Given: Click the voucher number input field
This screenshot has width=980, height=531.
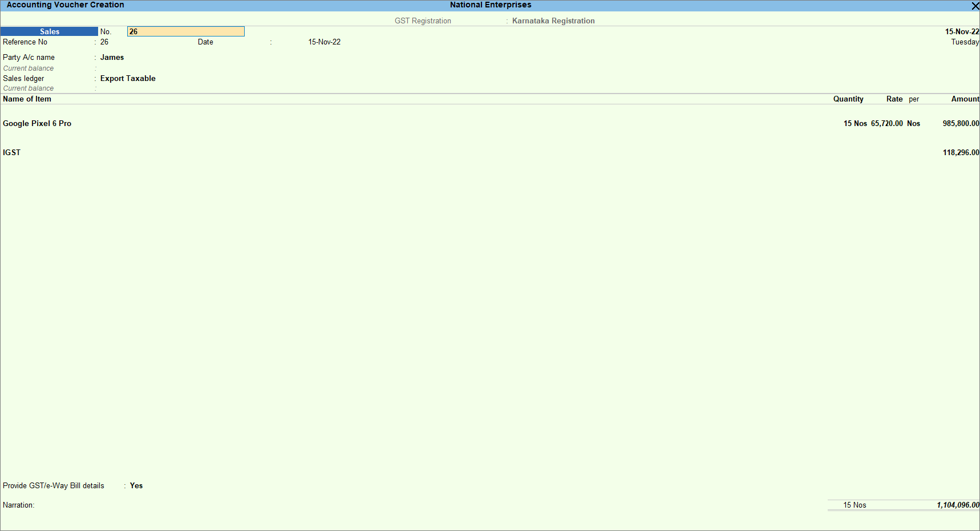Looking at the screenshot, I should point(186,32).
